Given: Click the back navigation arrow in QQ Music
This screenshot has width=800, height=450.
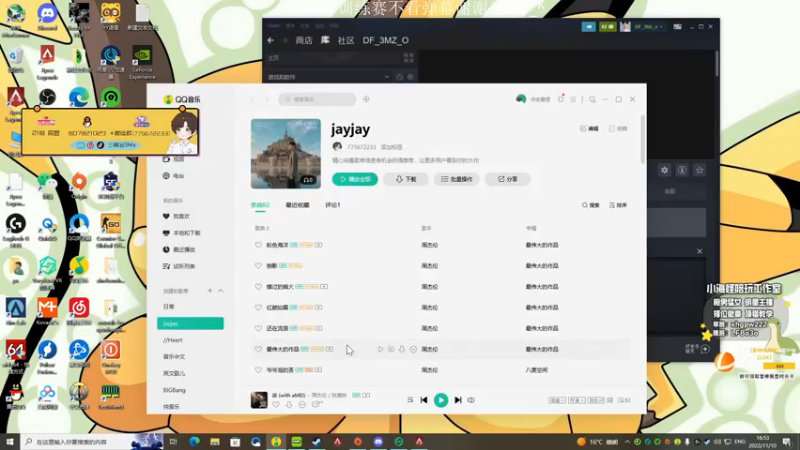Looking at the screenshot, I should pyautogui.click(x=253, y=99).
